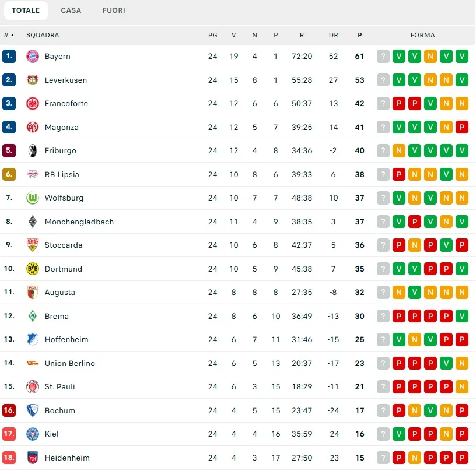
Task: Click the Heidenheim club crest
Action: pos(32,458)
